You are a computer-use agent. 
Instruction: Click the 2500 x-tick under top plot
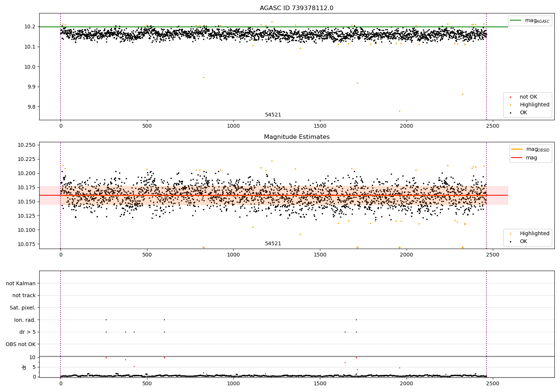(493, 126)
